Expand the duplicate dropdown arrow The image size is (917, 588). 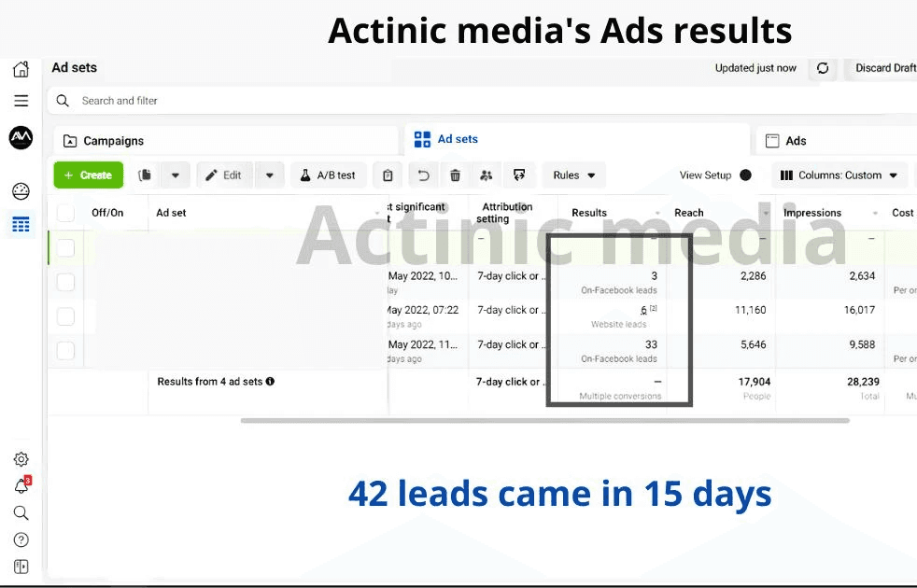pyautogui.click(x=176, y=175)
